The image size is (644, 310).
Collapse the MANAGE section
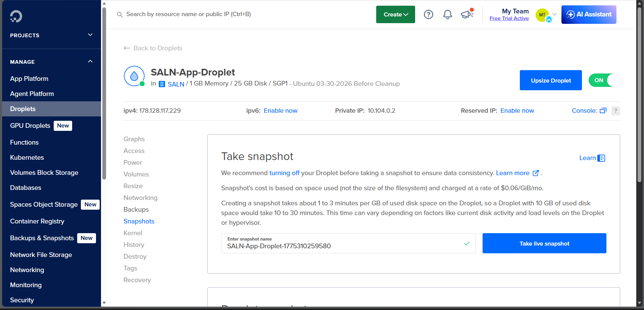(x=90, y=61)
